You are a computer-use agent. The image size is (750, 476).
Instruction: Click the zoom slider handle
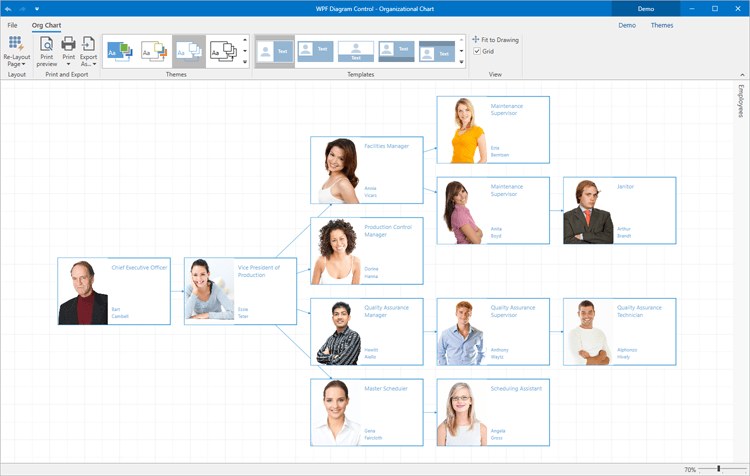[718, 469]
